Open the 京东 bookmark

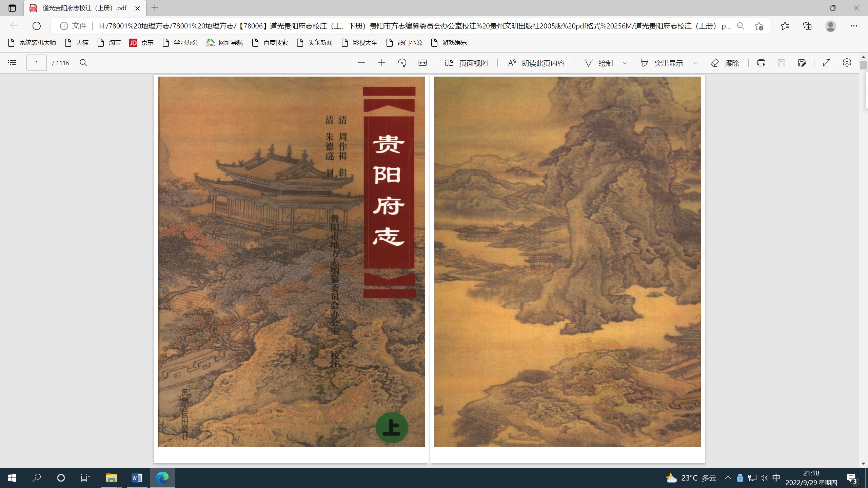pyautogui.click(x=142, y=43)
